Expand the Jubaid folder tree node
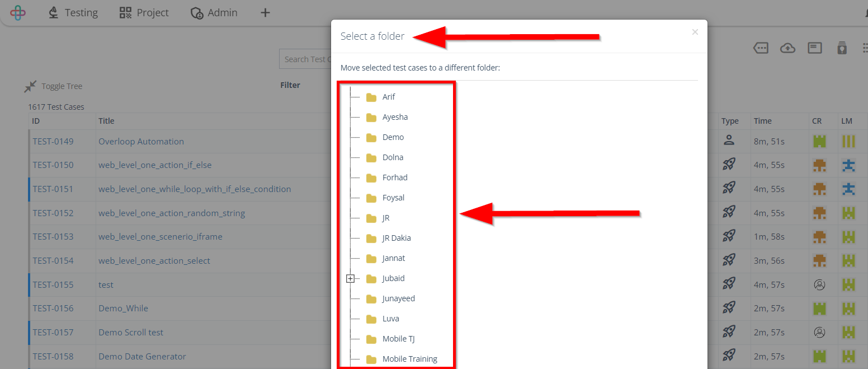The image size is (868, 369). (350, 278)
